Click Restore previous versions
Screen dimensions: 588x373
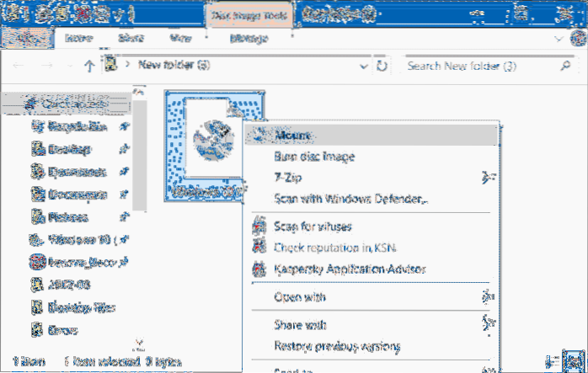[x=337, y=346]
